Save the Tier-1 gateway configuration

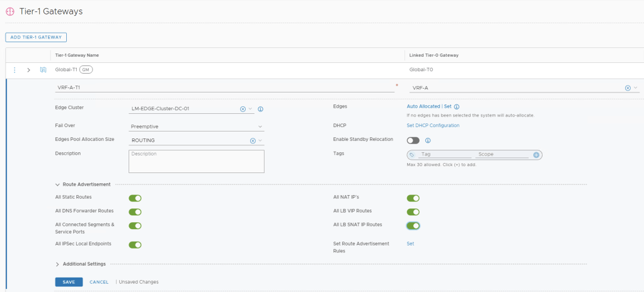click(x=69, y=282)
